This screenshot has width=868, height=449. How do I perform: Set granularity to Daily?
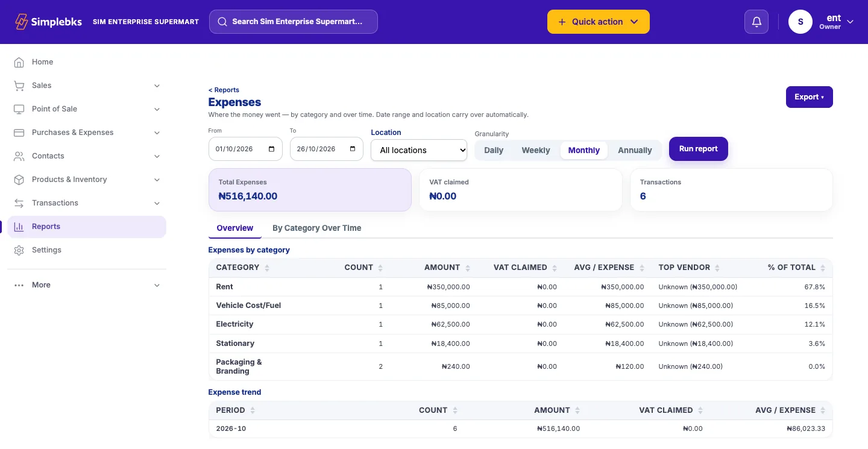(494, 150)
